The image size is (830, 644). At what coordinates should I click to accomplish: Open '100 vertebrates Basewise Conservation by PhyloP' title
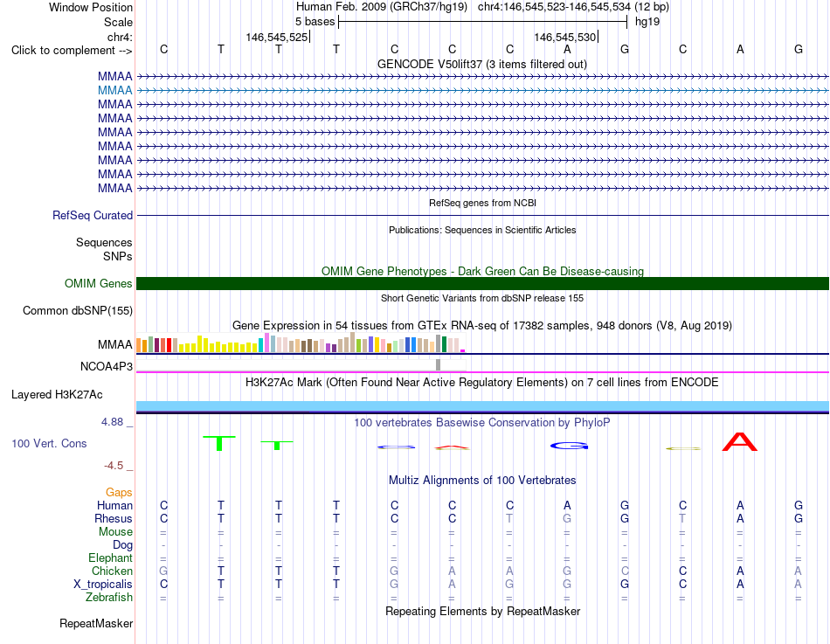[x=482, y=423]
